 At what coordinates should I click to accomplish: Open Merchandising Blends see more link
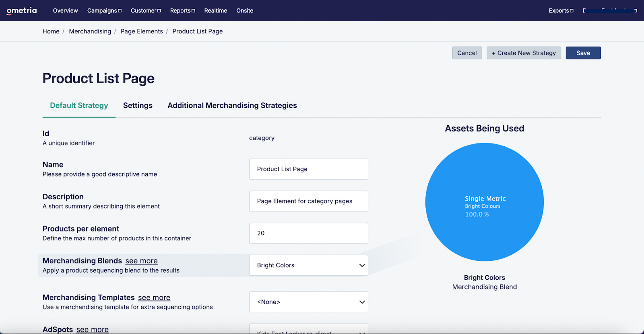(x=141, y=261)
